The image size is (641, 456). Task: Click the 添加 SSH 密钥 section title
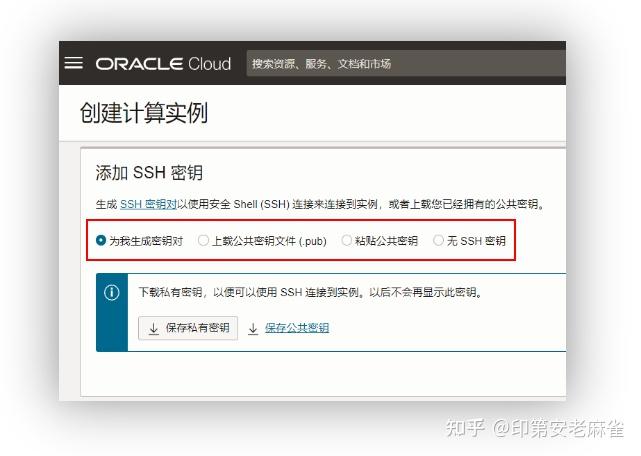[149, 173]
